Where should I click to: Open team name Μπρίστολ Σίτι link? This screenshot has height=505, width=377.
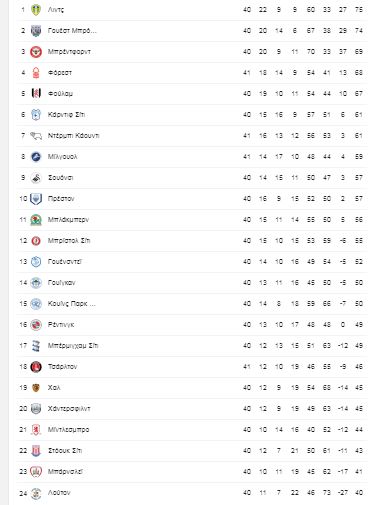tap(69, 241)
